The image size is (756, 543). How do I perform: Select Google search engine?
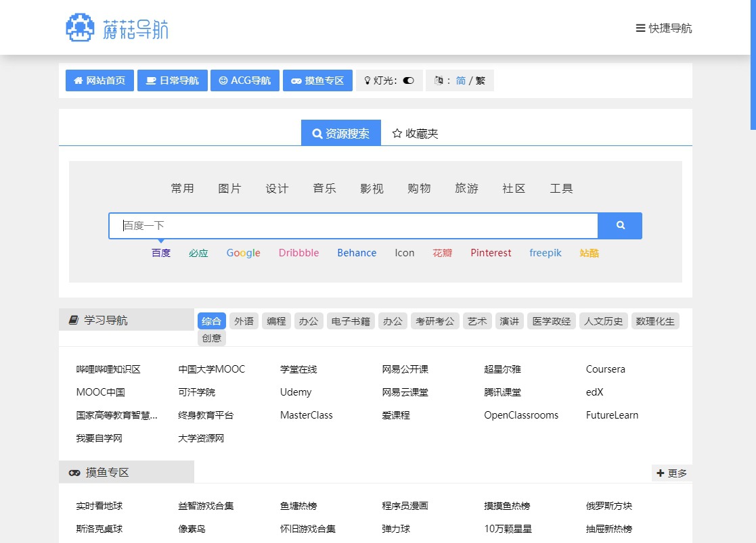[244, 253]
